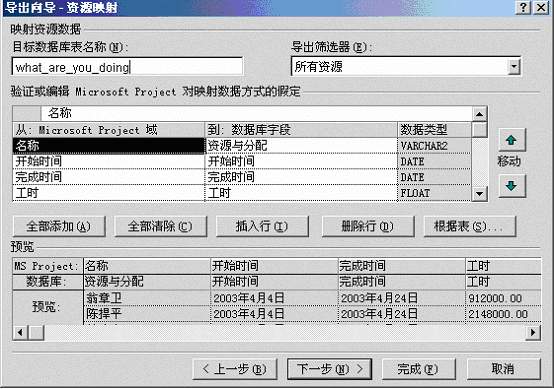Click the 全部添加(A) button
554x389 pixels.
[59, 226]
